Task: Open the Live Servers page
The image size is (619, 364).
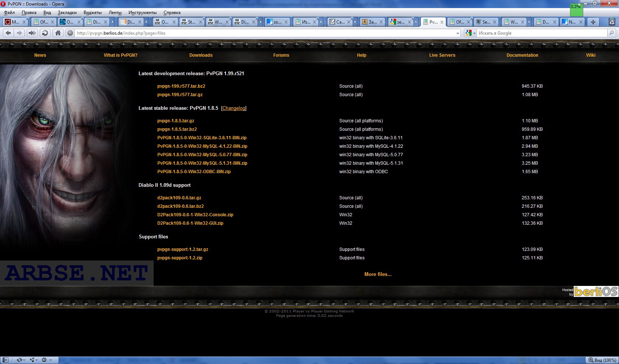Action: (442, 55)
